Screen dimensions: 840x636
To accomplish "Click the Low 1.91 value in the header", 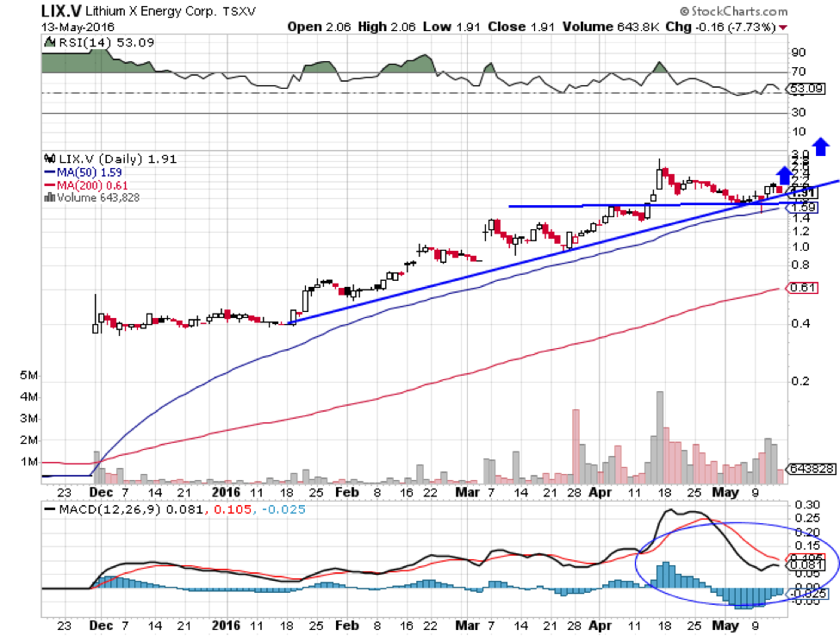I will tap(451, 27).
